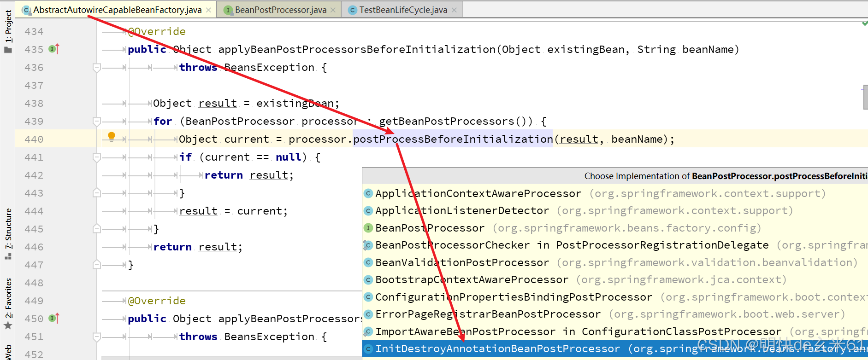
Task: Close the TestBeanLifeCycle.java tab
Action: click(455, 10)
